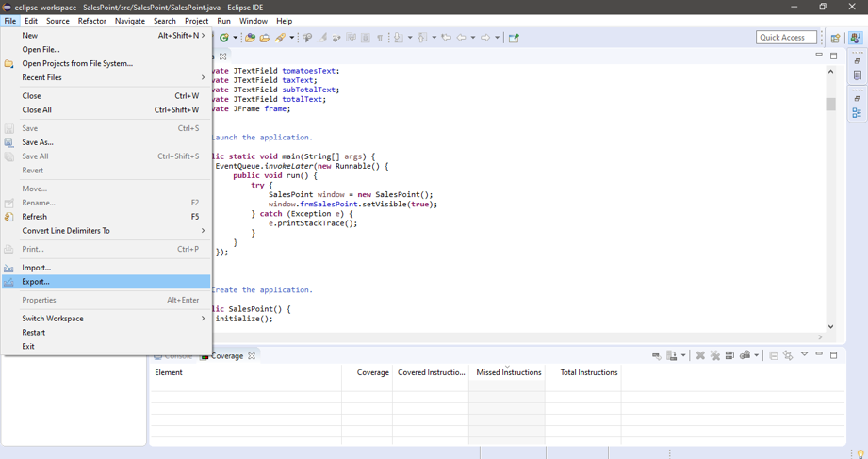868x459 pixels.
Task: Switch to the Coverage tab
Action: [x=227, y=356]
